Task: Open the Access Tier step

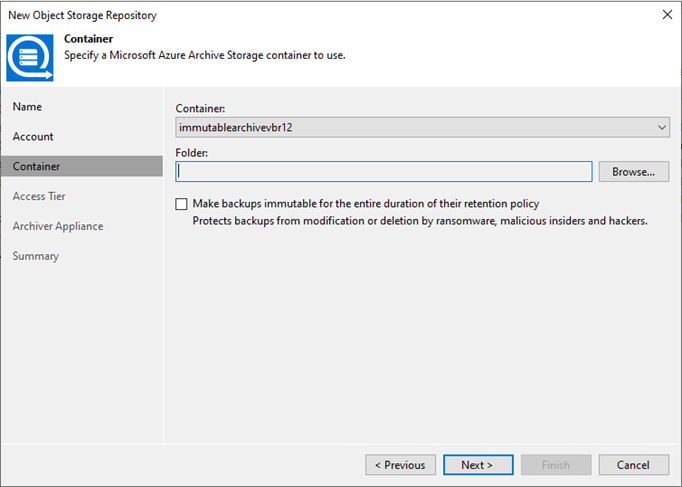Action: 39,197
